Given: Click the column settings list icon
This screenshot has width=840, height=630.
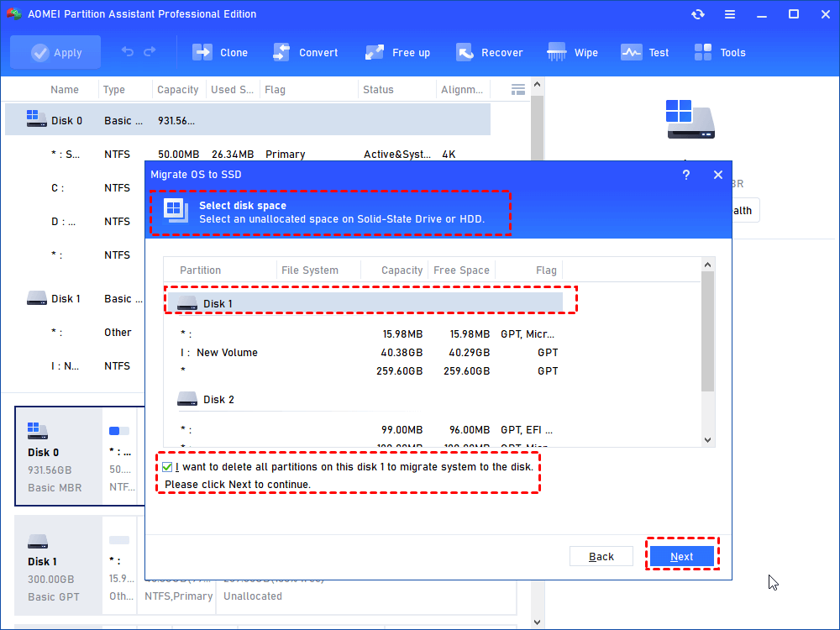Looking at the screenshot, I should click(518, 90).
